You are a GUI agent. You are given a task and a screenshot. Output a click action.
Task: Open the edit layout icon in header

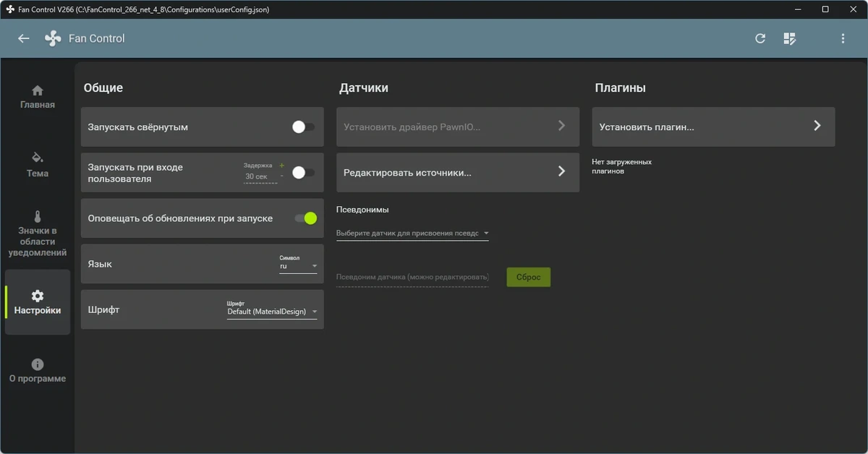coord(790,38)
